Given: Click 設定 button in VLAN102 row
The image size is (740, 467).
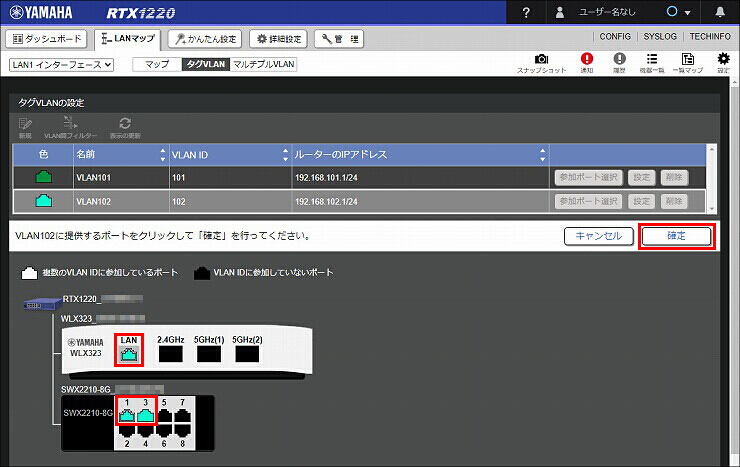Looking at the screenshot, I should 641,201.
